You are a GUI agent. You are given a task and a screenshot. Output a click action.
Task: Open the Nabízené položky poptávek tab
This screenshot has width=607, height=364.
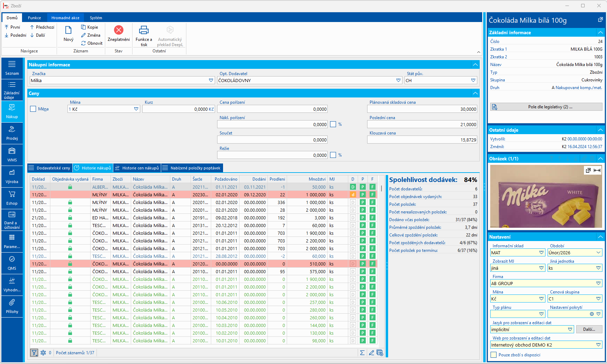(x=192, y=168)
